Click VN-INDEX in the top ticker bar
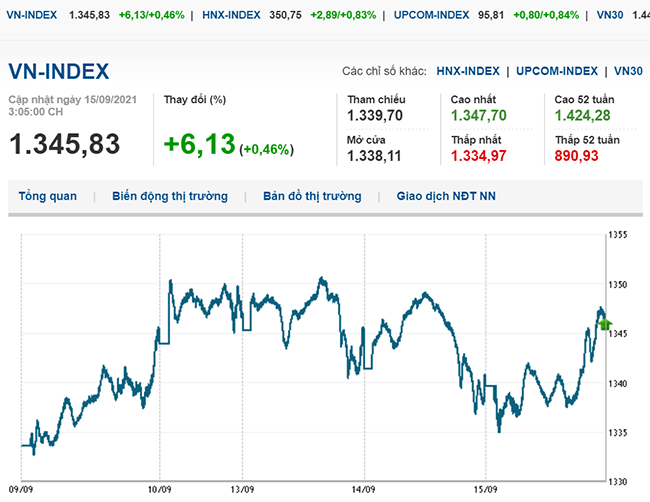 32,15
